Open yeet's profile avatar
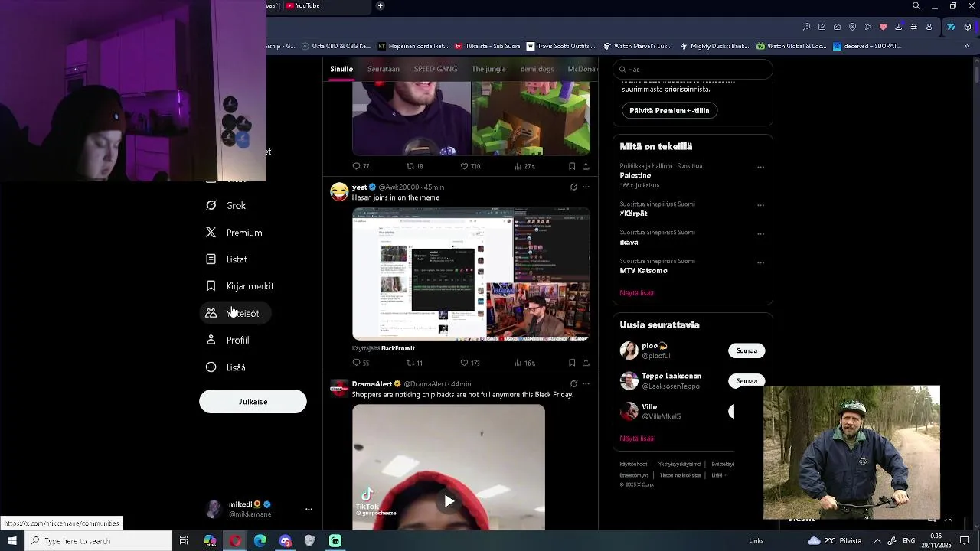The height and width of the screenshot is (551, 980). click(x=339, y=191)
